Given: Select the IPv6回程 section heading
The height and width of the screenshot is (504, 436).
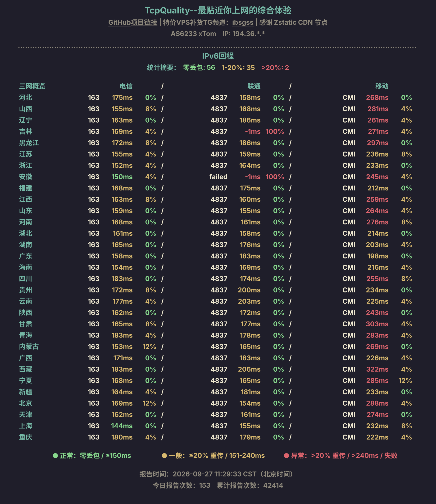Looking at the screenshot, I should [x=218, y=56].
